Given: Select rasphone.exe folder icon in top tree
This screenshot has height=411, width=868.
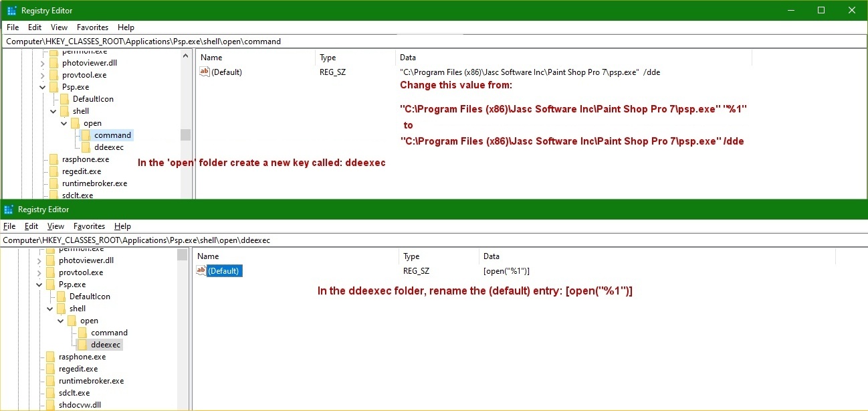Looking at the screenshot, I should [x=53, y=159].
